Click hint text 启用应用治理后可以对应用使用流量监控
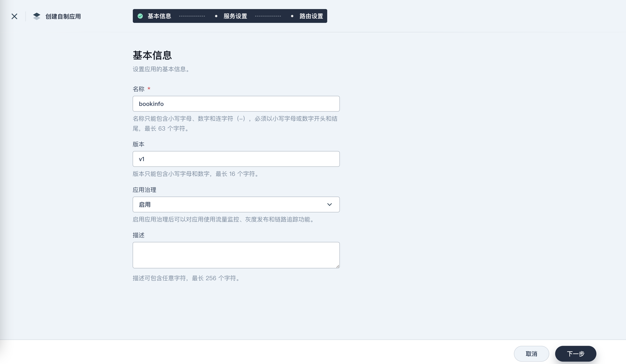This screenshot has width=626, height=364. 224,219
